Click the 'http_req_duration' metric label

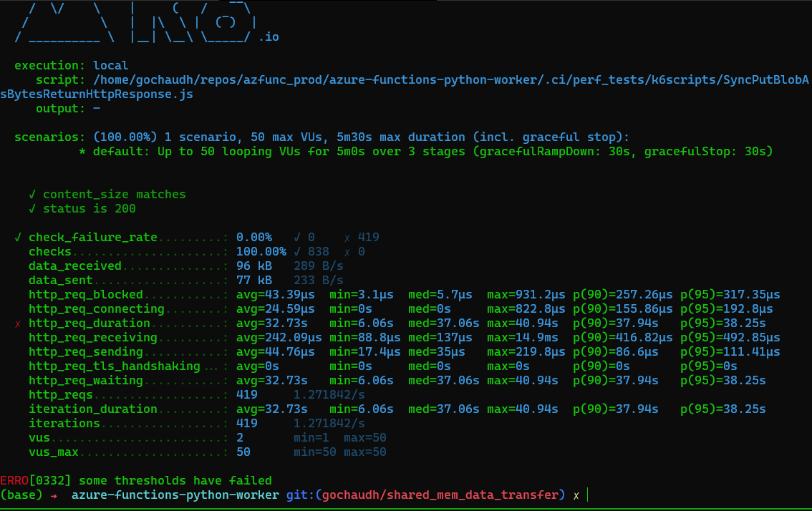coord(89,323)
